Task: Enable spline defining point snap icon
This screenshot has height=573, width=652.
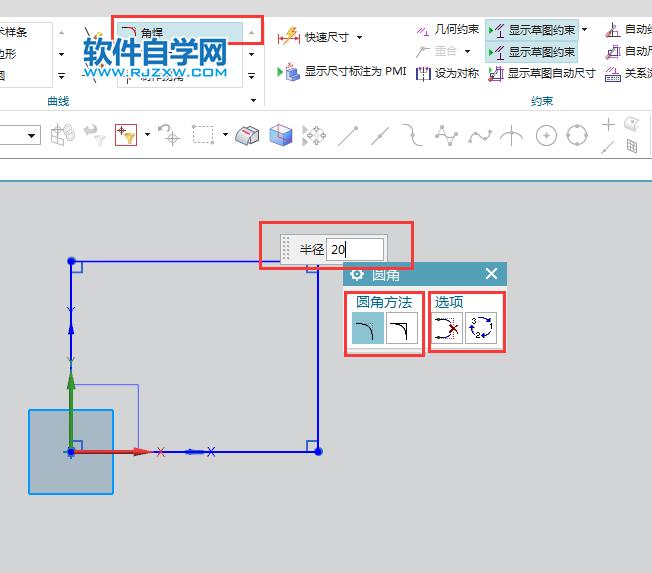Action: click(479, 136)
